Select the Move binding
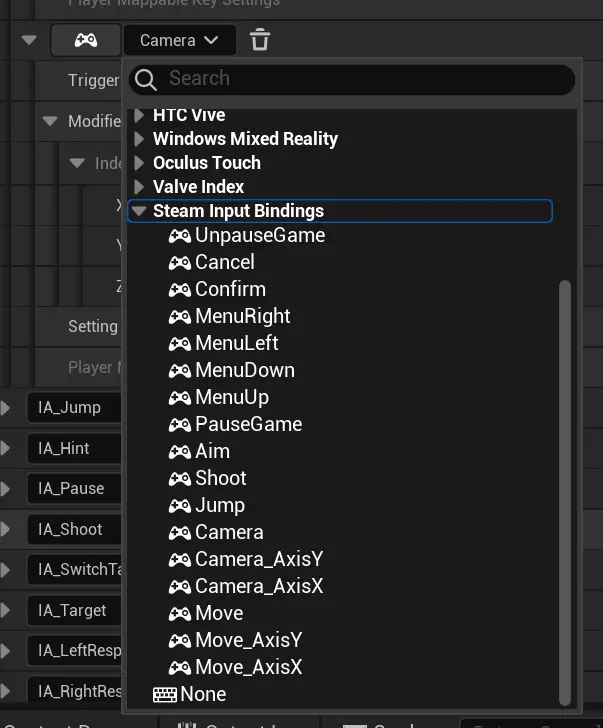The image size is (603, 728). pyautogui.click(x=219, y=613)
